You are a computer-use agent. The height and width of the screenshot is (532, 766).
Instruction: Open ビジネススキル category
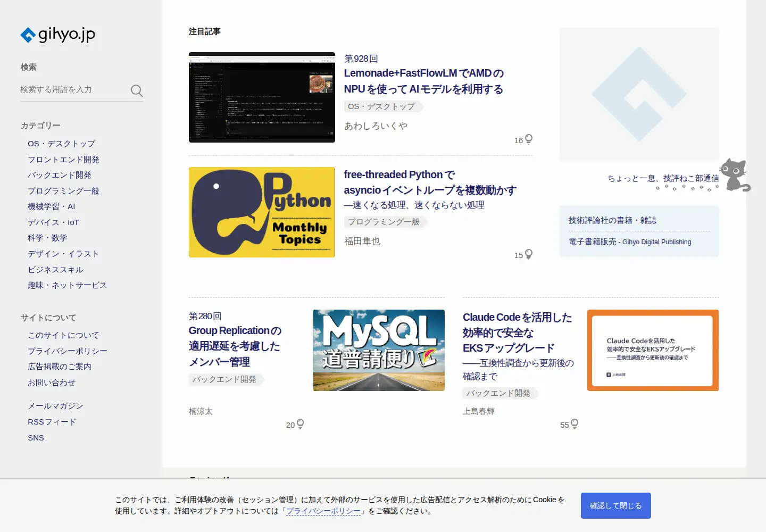(x=56, y=270)
